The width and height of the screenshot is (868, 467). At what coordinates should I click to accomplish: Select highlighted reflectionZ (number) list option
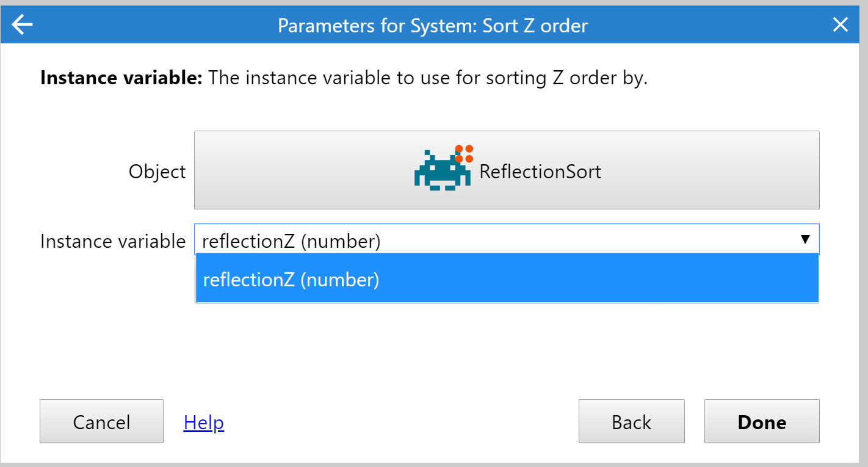tap(507, 280)
